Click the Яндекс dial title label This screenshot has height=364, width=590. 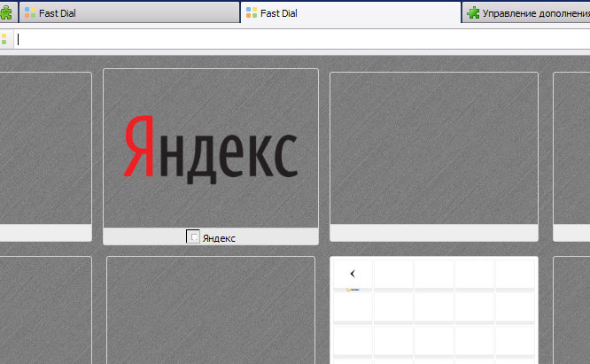[219, 238]
